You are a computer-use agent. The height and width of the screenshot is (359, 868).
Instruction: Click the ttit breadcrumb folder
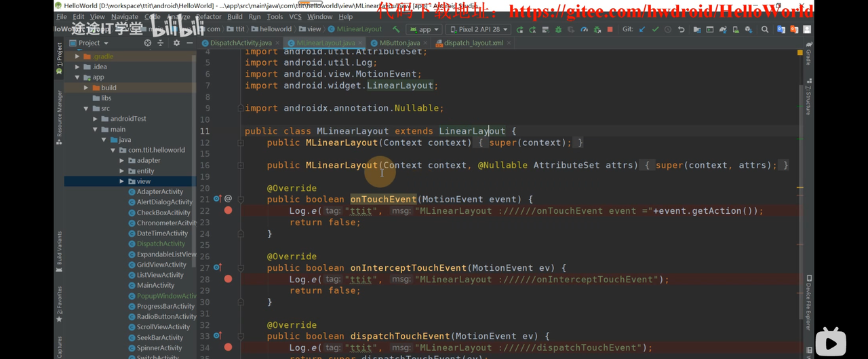pyautogui.click(x=235, y=29)
